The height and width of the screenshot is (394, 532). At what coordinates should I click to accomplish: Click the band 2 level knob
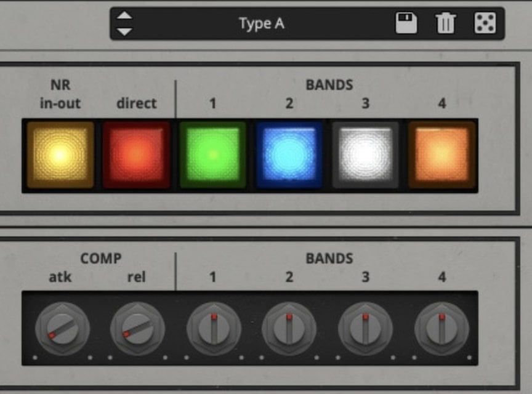click(289, 329)
